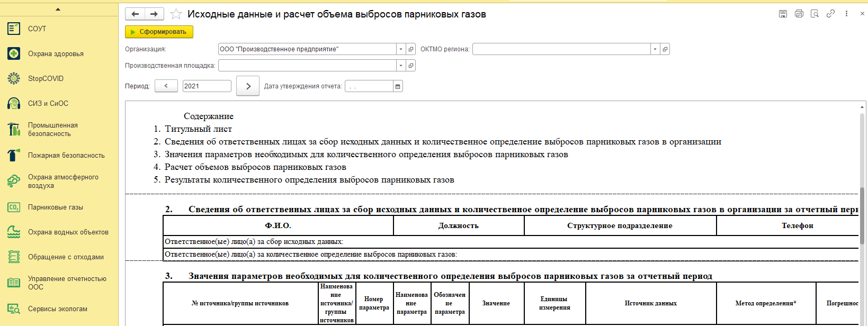Image resolution: width=868 pixels, height=326 pixels.
Task: Open calendar picker for Дата утверждения отчета
Action: coord(398,86)
